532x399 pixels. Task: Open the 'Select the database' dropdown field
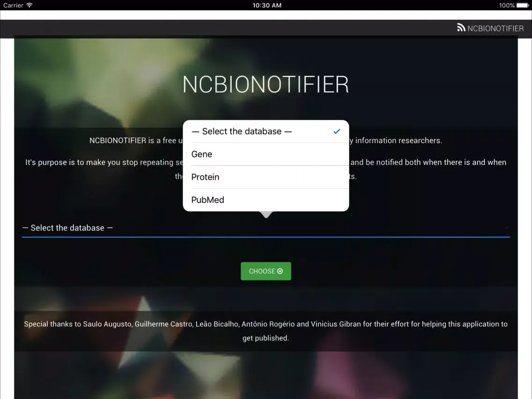click(266, 228)
